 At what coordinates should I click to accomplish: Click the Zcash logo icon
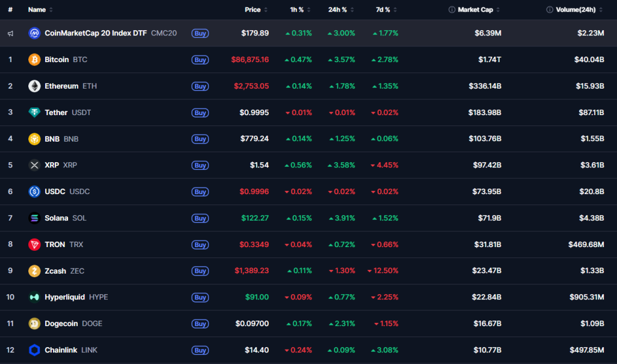(x=34, y=271)
